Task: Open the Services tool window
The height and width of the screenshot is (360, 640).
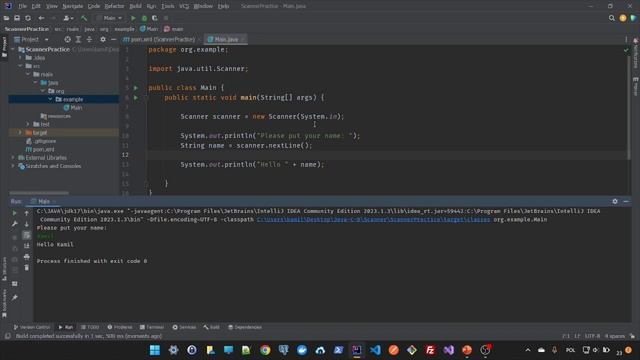Action: pyautogui.click(x=184, y=327)
